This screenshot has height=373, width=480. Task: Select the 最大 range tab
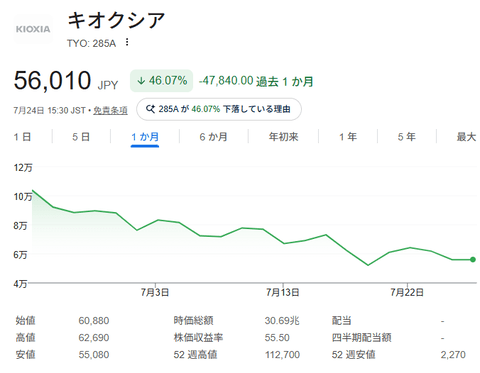point(466,137)
